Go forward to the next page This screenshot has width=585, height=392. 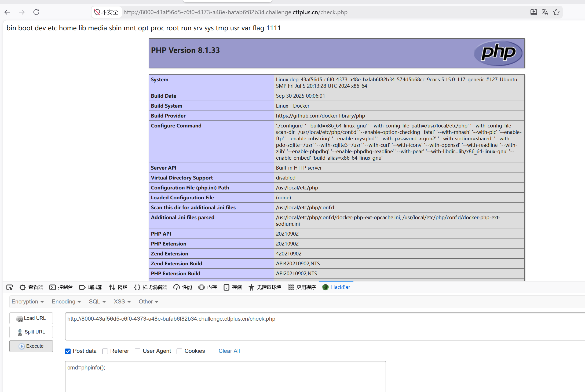coord(22,12)
